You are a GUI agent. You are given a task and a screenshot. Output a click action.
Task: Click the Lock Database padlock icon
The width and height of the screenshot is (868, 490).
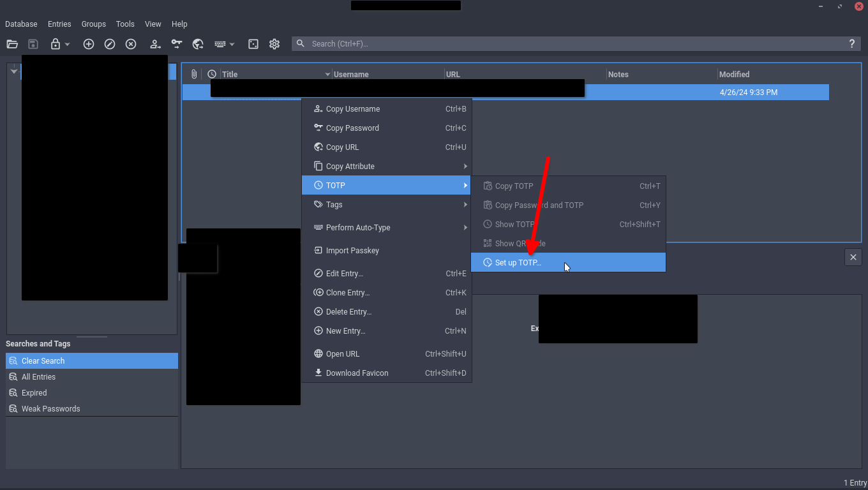(x=56, y=44)
